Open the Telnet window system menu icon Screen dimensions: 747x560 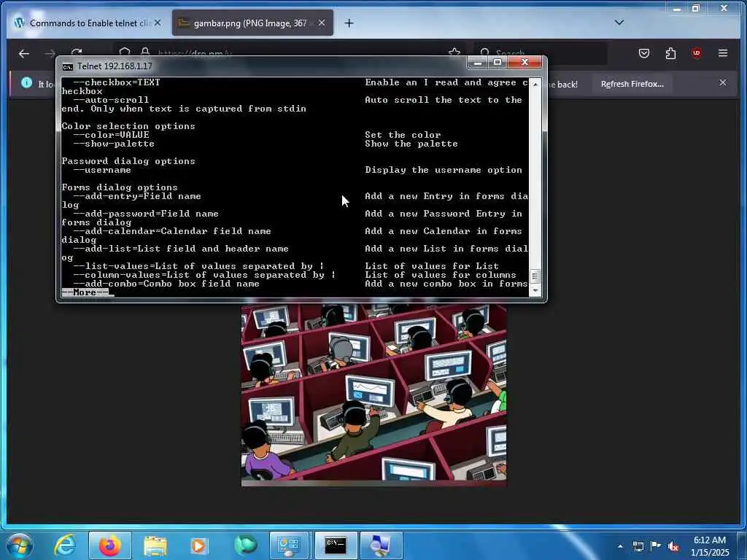(68, 66)
